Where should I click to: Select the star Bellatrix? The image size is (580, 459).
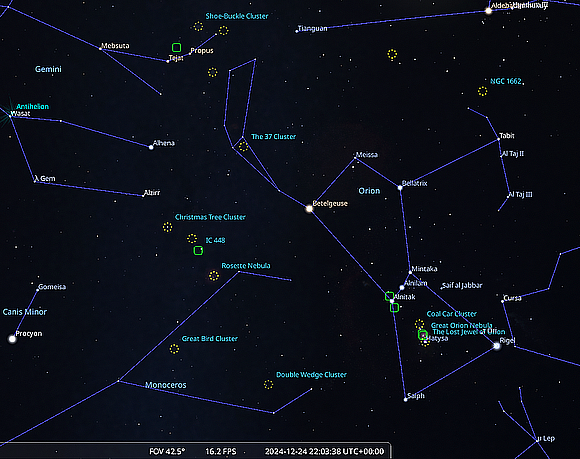400,188
